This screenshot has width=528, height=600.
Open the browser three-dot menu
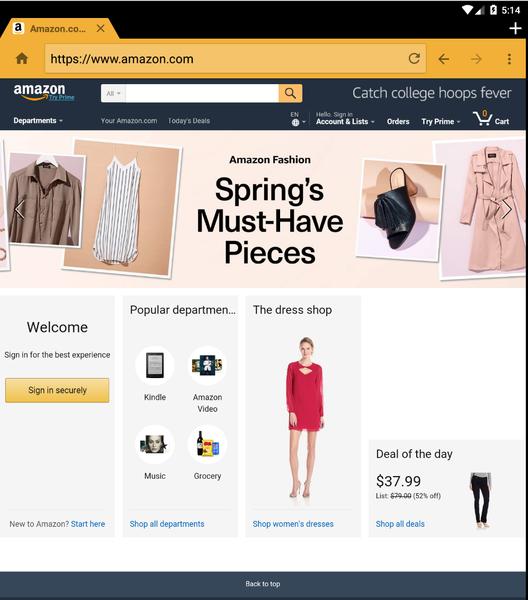coord(509,59)
